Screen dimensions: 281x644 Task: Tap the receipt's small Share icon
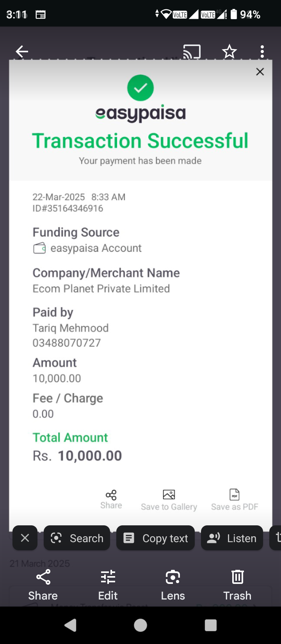111,495
